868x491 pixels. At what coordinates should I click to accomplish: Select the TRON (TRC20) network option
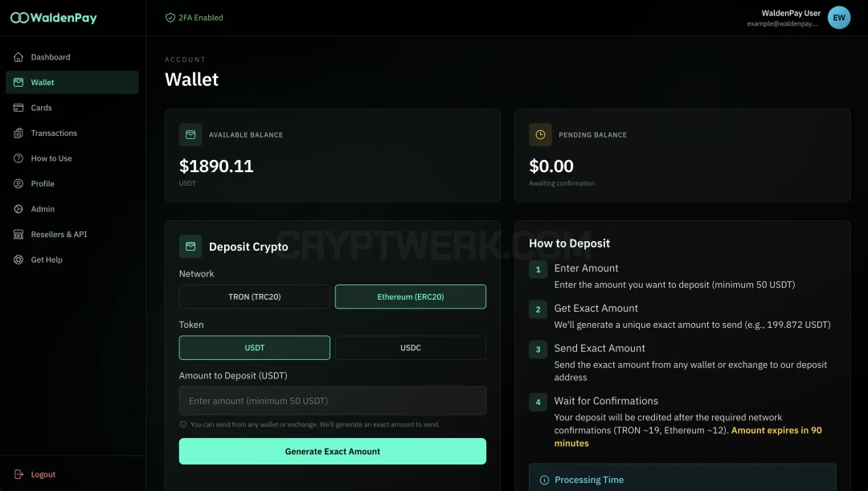click(255, 297)
